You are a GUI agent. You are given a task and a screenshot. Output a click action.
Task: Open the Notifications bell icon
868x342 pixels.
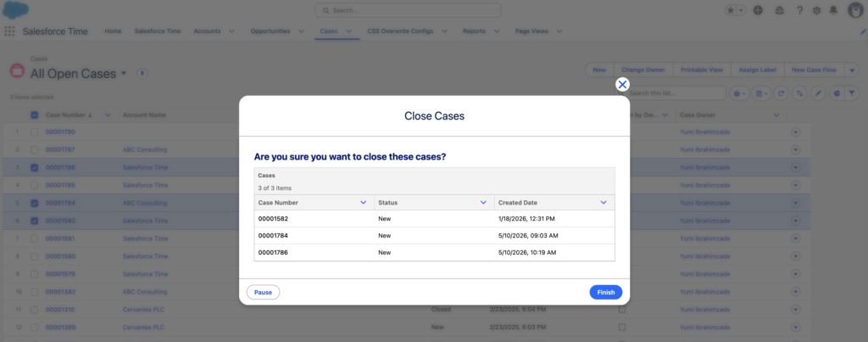point(833,10)
